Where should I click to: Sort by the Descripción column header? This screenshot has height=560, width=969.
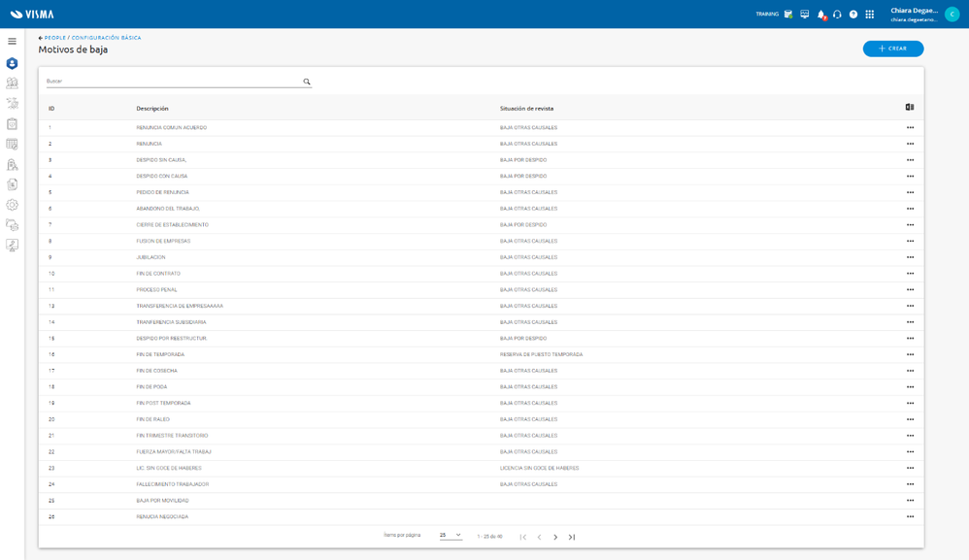coord(152,109)
